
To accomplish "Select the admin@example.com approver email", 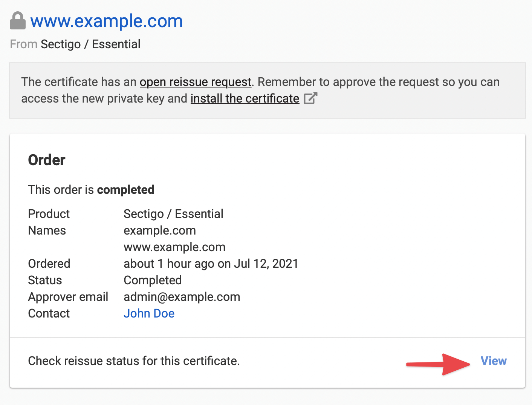I will coord(182,297).
